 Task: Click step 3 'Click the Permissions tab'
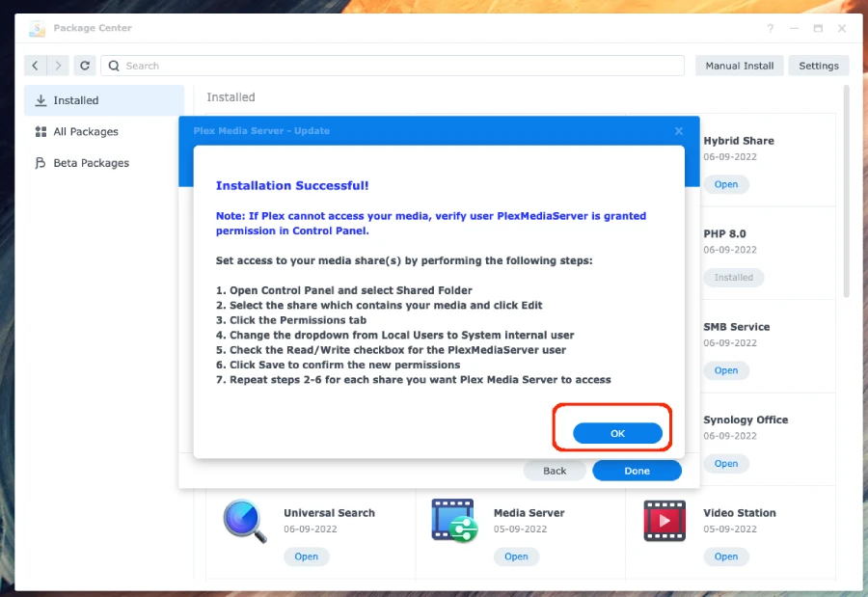tap(291, 320)
